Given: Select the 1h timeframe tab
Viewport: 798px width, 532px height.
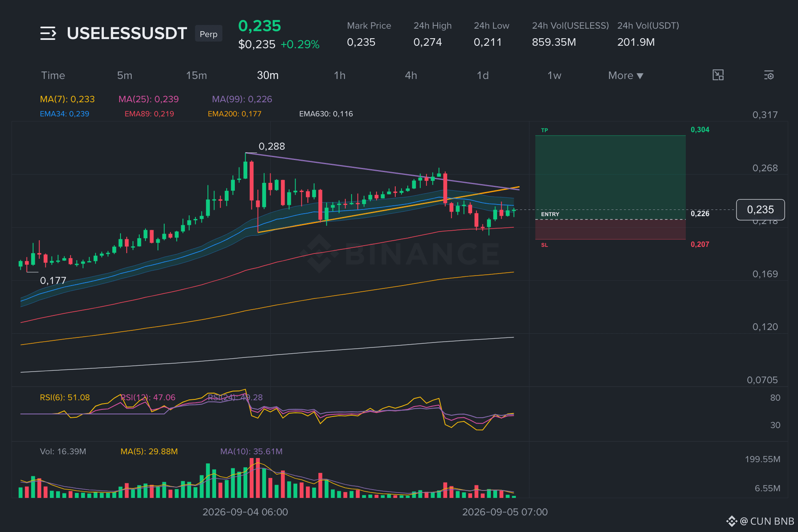Looking at the screenshot, I should point(340,76).
